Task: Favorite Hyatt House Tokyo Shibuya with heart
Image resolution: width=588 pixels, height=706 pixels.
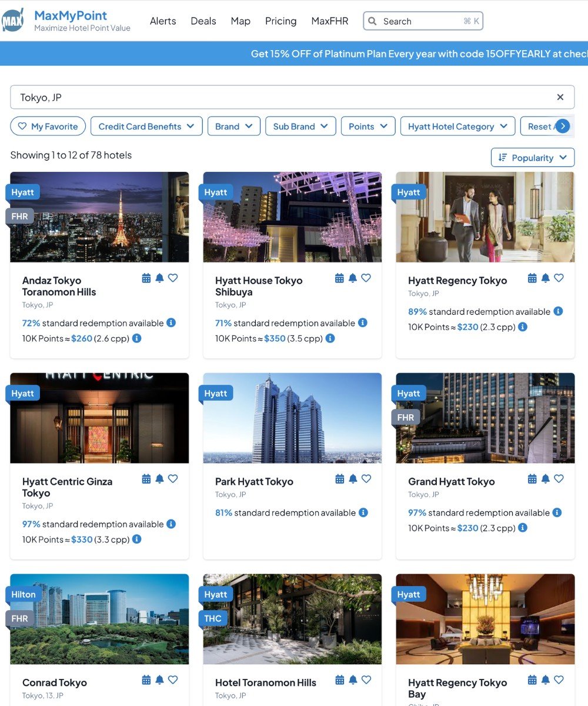Action: click(x=366, y=278)
